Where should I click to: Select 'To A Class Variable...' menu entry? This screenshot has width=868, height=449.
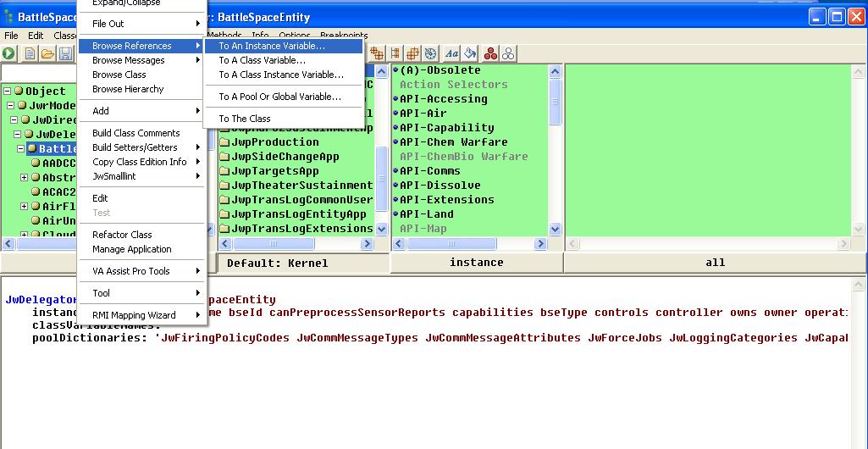pyautogui.click(x=262, y=60)
